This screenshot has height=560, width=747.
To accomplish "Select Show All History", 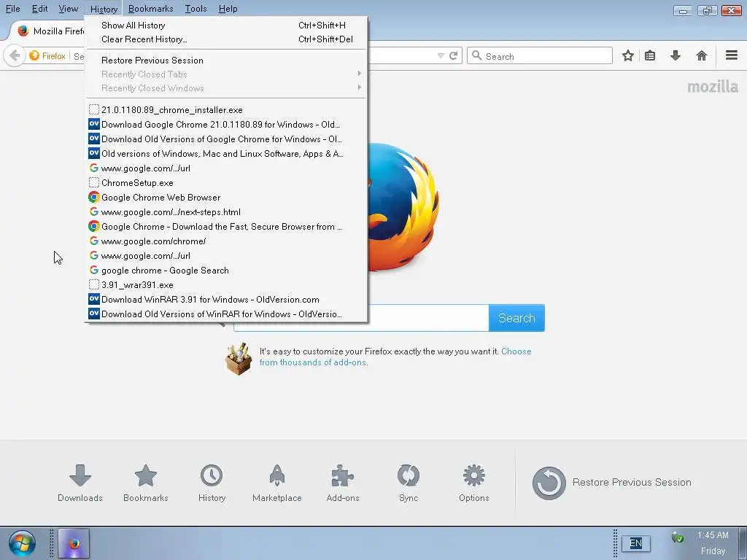I will coord(226,26).
